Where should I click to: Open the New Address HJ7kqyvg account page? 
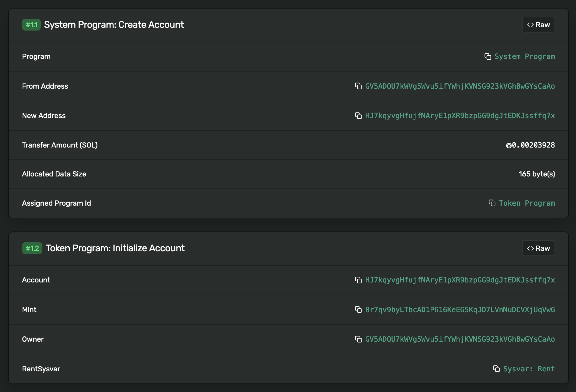pos(460,116)
